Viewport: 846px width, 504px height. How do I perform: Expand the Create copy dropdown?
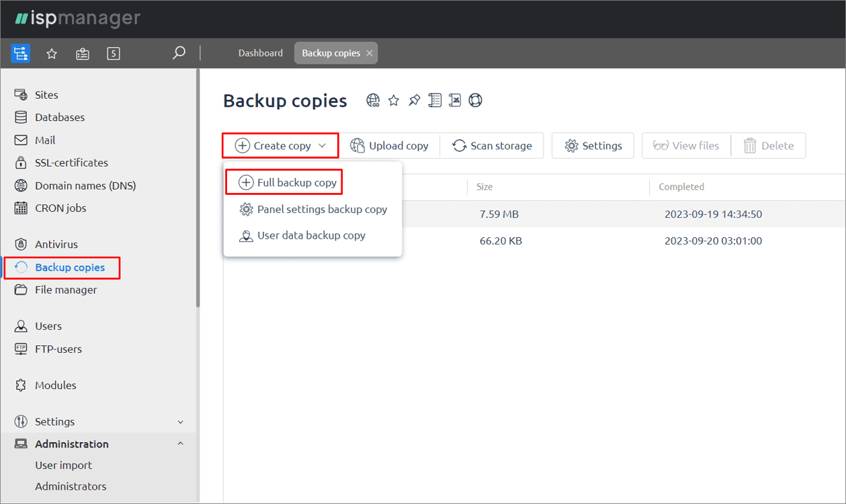(280, 145)
